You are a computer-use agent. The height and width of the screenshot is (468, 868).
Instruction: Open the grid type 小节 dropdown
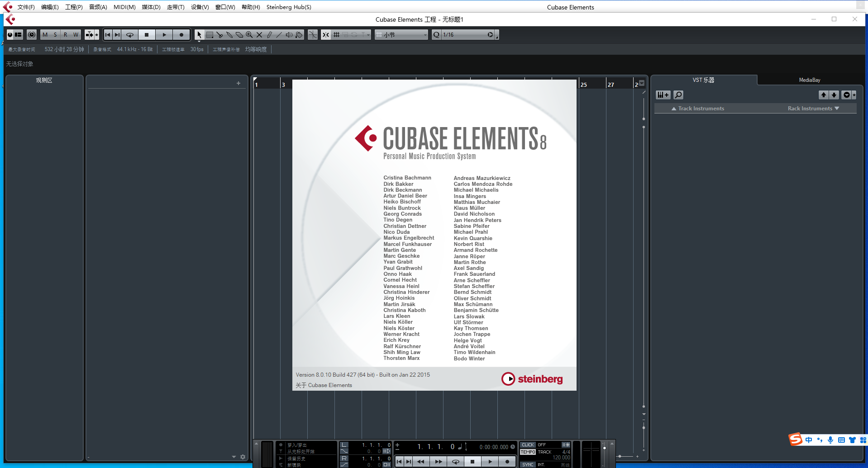point(401,35)
